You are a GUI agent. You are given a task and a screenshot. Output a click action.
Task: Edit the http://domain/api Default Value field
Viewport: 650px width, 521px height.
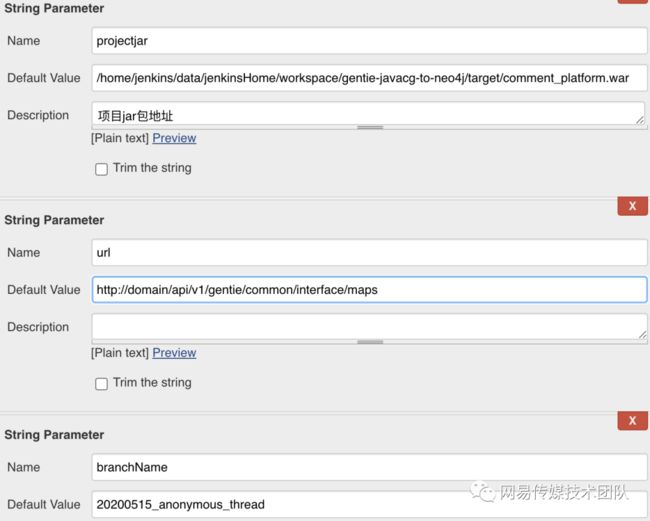369,290
